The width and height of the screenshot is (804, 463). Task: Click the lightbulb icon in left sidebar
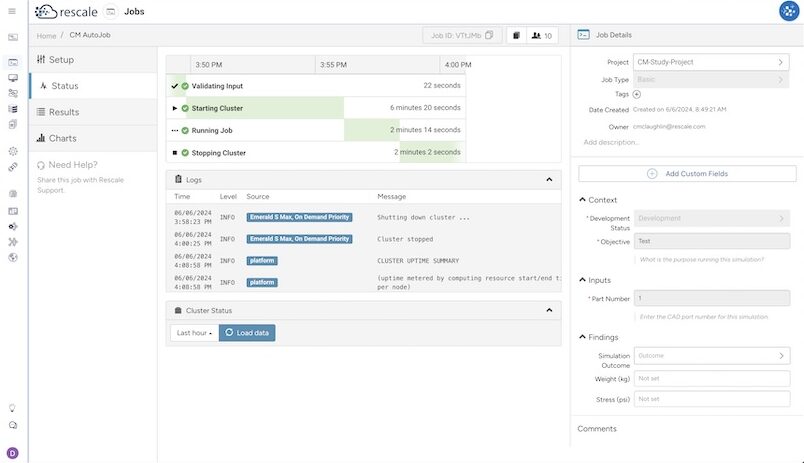click(12, 408)
